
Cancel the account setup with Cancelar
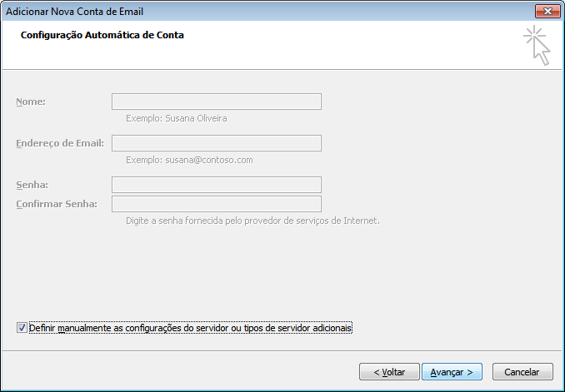point(522,372)
